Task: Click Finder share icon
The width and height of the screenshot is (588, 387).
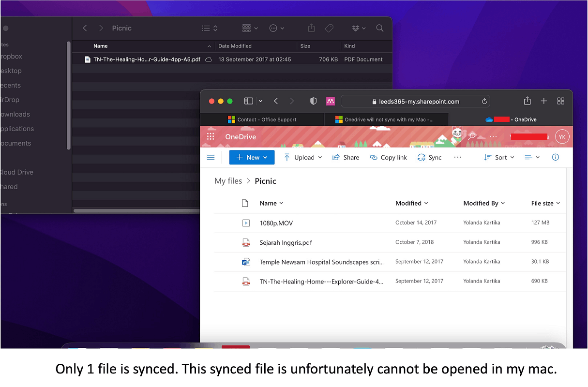Action: (312, 28)
